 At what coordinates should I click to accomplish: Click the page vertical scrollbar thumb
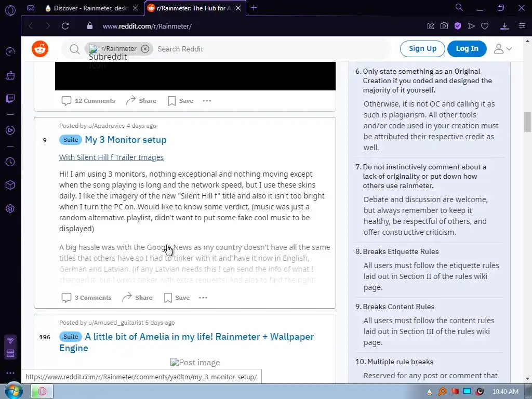click(x=527, y=122)
